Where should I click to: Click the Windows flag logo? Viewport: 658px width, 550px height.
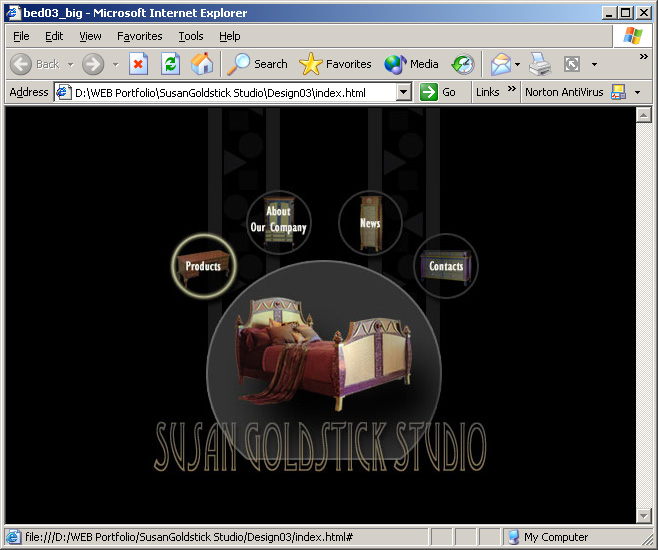point(633,36)
